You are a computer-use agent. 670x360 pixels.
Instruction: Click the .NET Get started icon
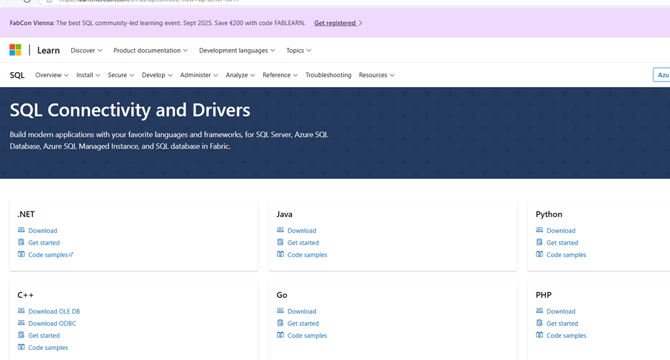point(21,242)
